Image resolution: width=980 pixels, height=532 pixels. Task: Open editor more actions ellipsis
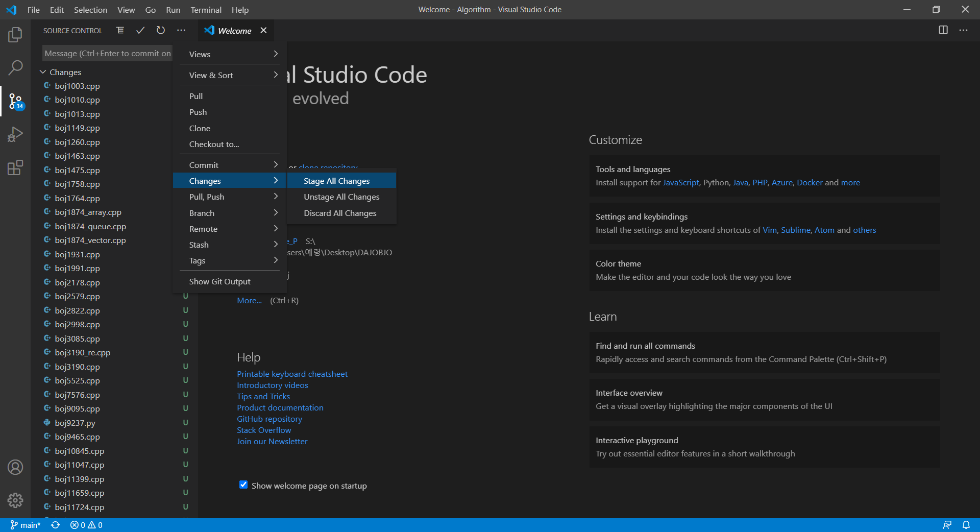963,30
